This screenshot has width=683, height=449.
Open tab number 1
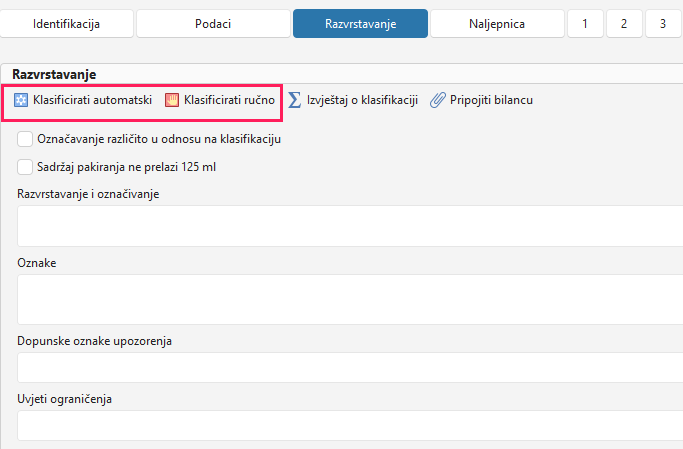pyautogui.click(x=585, y=24)
